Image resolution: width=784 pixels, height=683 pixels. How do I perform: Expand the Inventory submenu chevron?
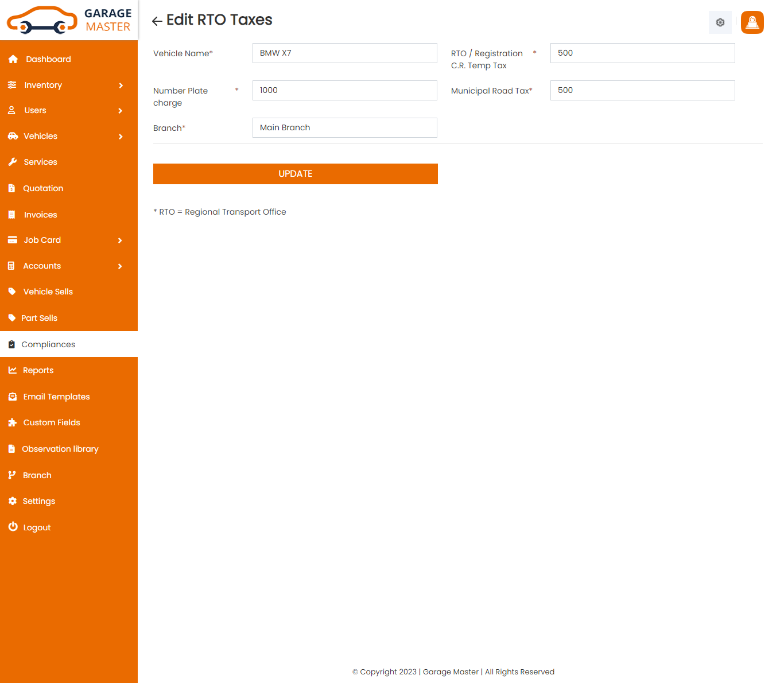(x=121, y=86)
